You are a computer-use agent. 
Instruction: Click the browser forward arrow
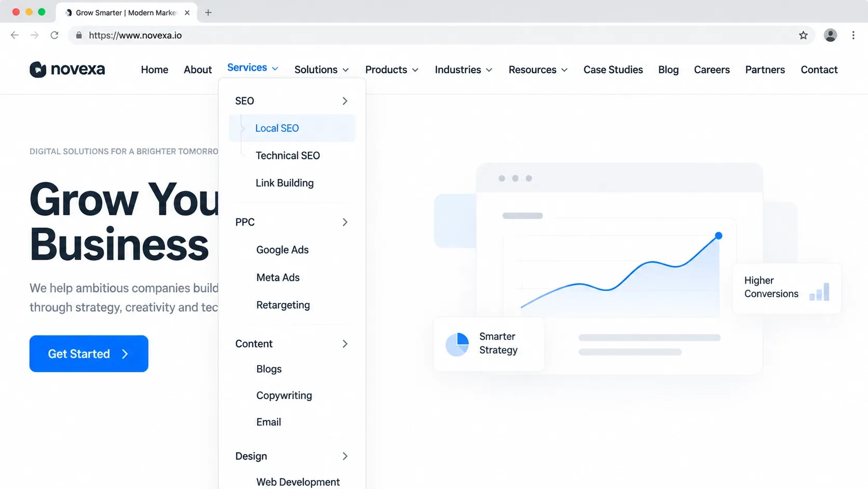[34, 35]
